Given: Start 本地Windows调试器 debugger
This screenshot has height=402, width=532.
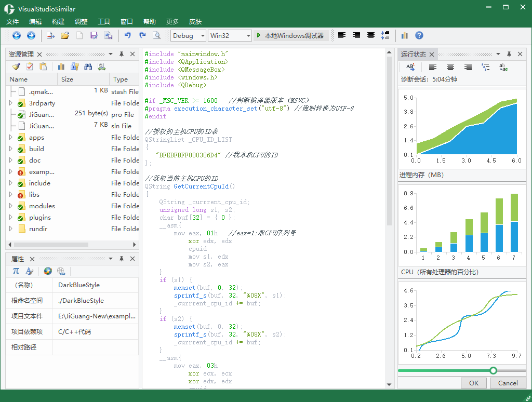Looking at the screenshot, I should 290,36.
